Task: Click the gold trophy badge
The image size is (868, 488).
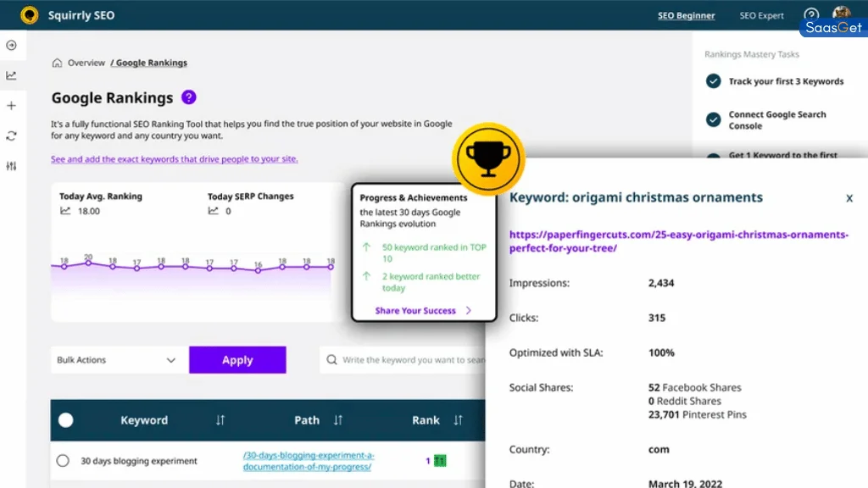Action: tap(488, 158)
